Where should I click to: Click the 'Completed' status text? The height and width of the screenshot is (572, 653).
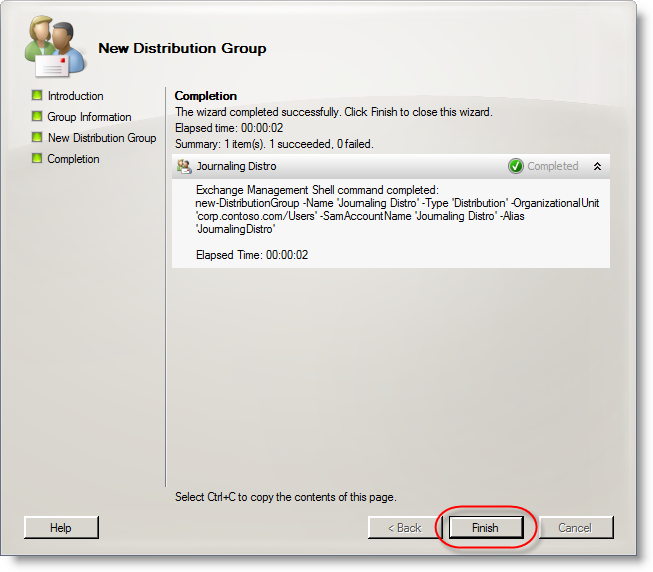553,166
